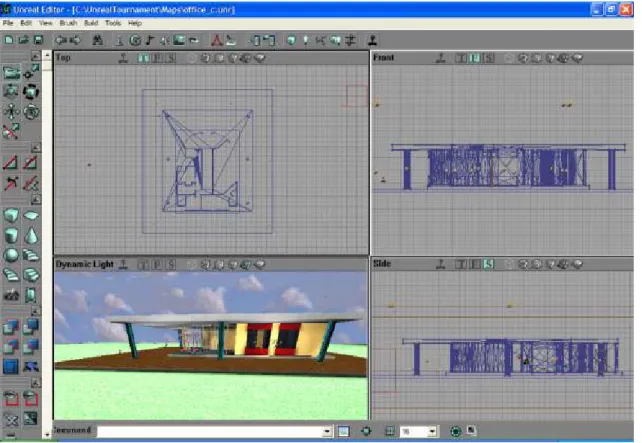This screenshot has height=443, width=642.
Task: Toggle the T view button in Front viewport
Action: (461, 58)
